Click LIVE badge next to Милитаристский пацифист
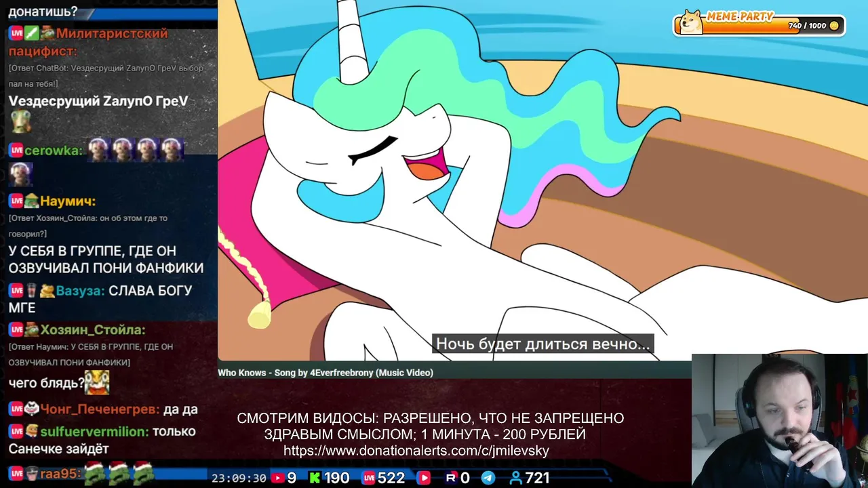 [16, 33]
